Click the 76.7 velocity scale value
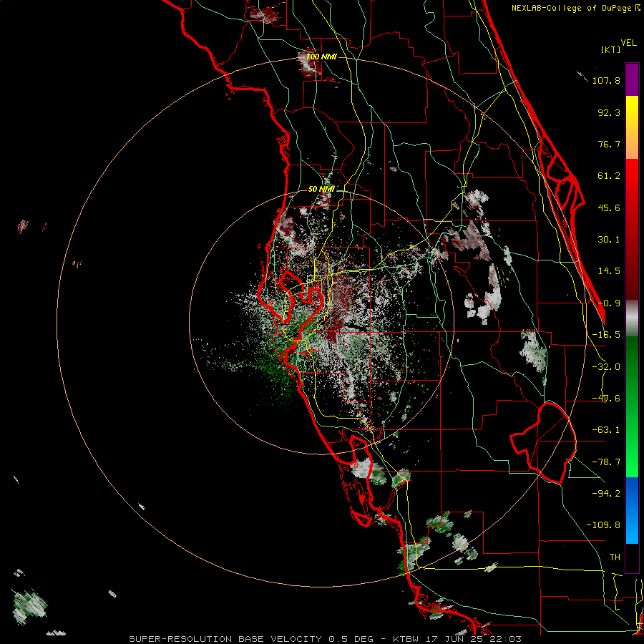 (x=609, y=144)
